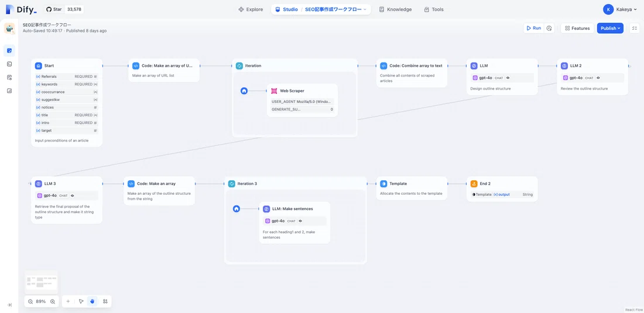Select the Start node home icon
Screen dimensions: 644x313
click(x=39, y=66)
